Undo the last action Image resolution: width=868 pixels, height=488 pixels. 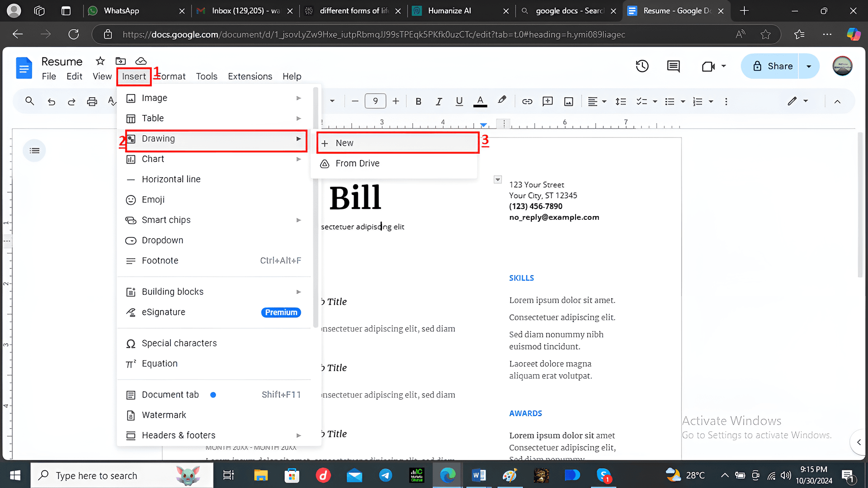coord(52,102)
